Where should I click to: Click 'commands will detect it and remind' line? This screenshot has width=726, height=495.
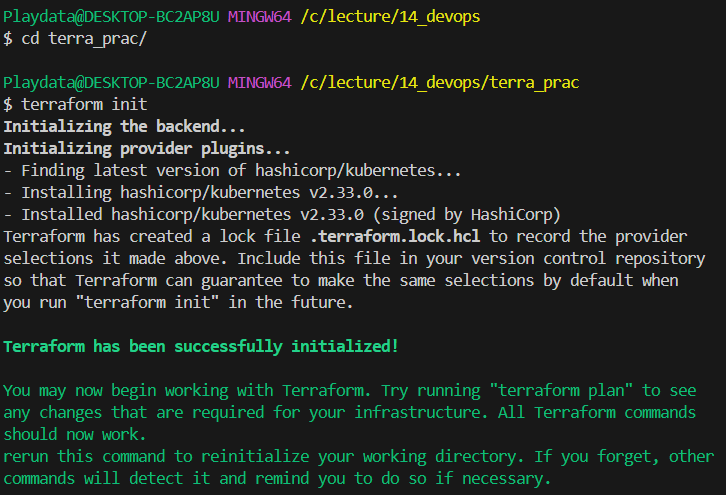point(277,478)
